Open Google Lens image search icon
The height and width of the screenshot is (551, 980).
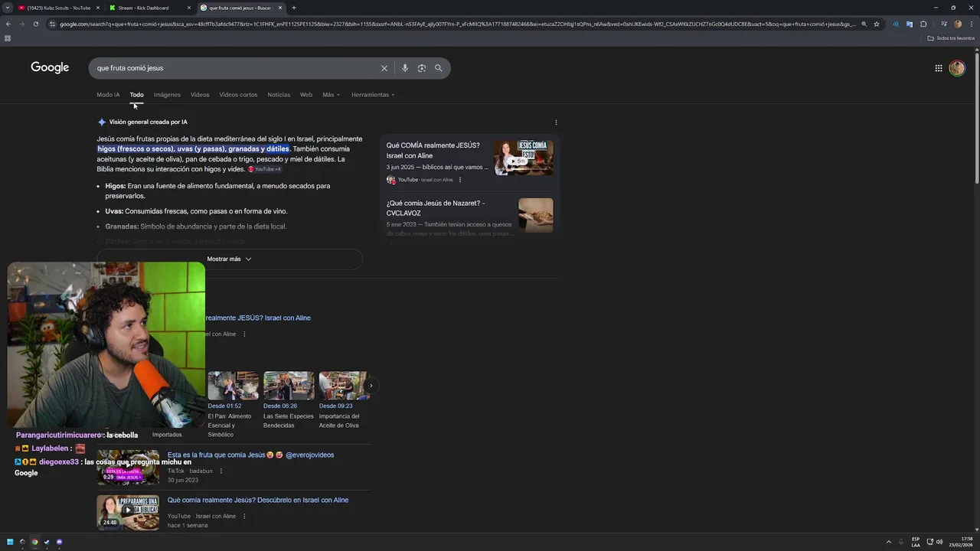pos(422,68)
